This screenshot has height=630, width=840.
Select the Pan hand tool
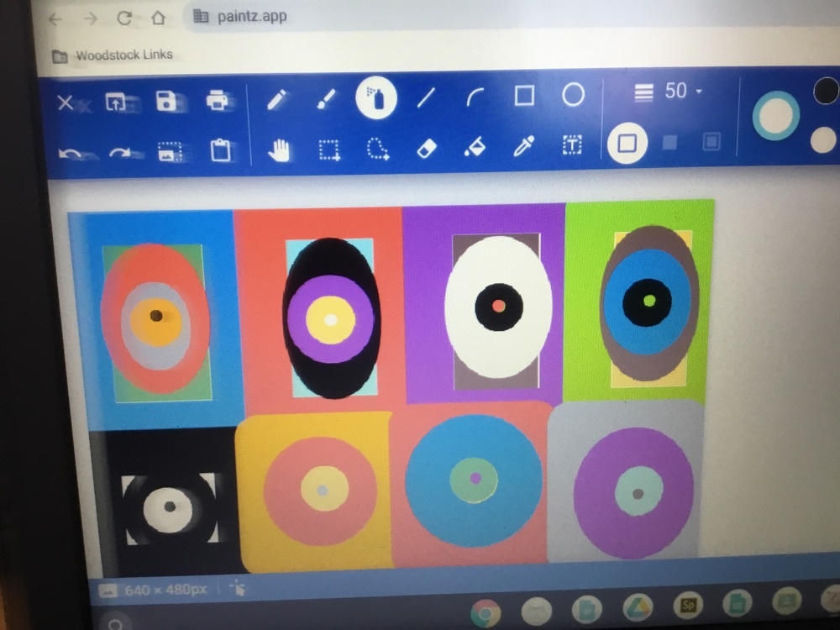click(279, 150)
